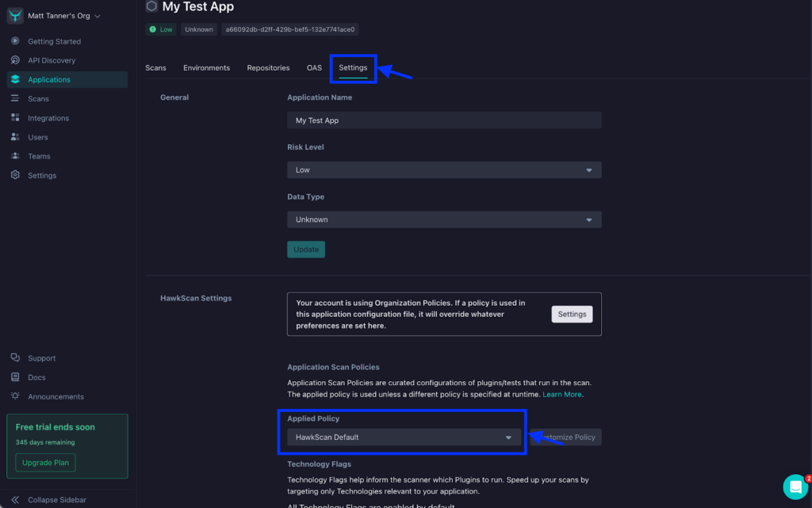
Task: Click the Getting Started sidebar icon
Action: [x=15, y=41]
